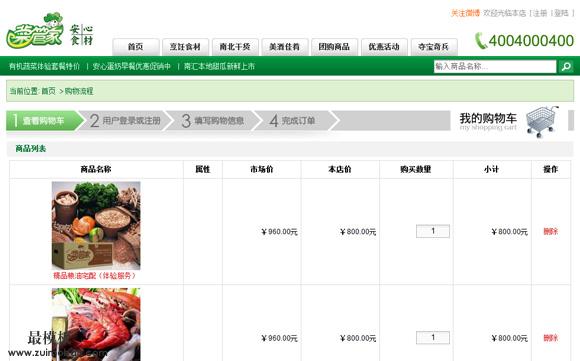Delete the first product from cart

(550, 232)
